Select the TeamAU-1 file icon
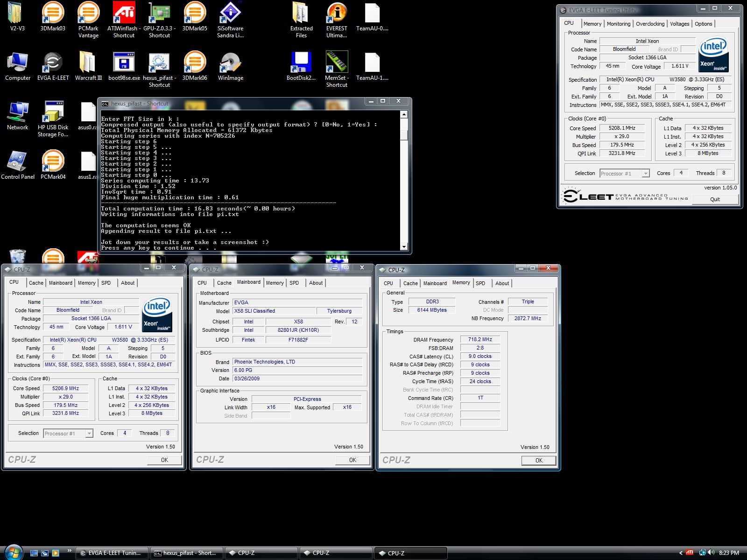The width and height of the screenshot is (747, 560). coord(372,66)
